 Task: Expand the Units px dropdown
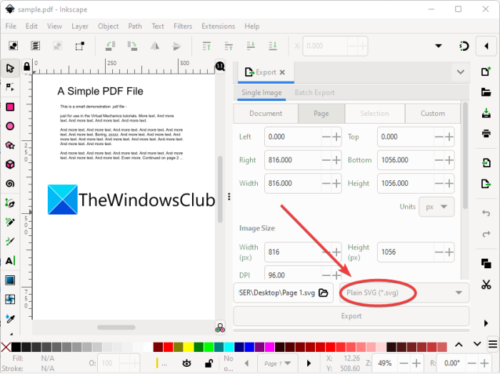click(x=436, y=207)
